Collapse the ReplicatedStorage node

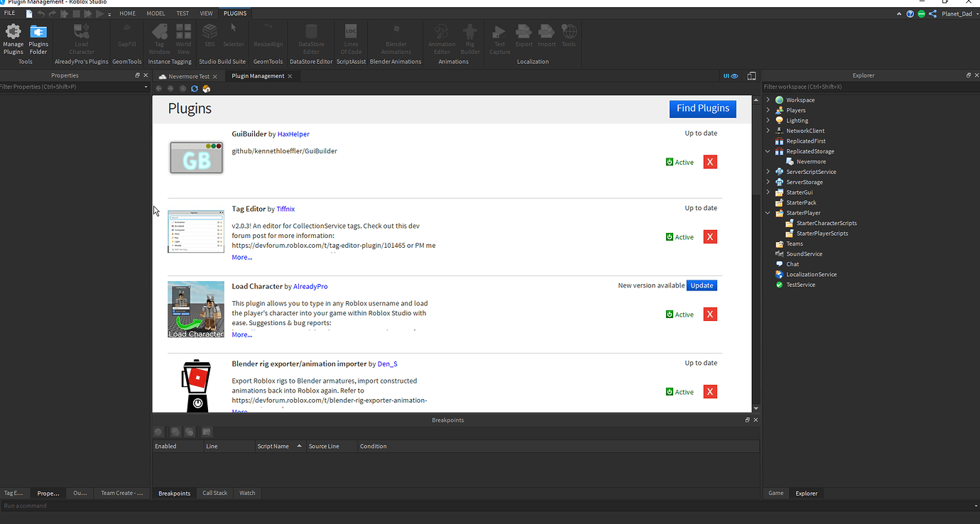pos(768,151)
